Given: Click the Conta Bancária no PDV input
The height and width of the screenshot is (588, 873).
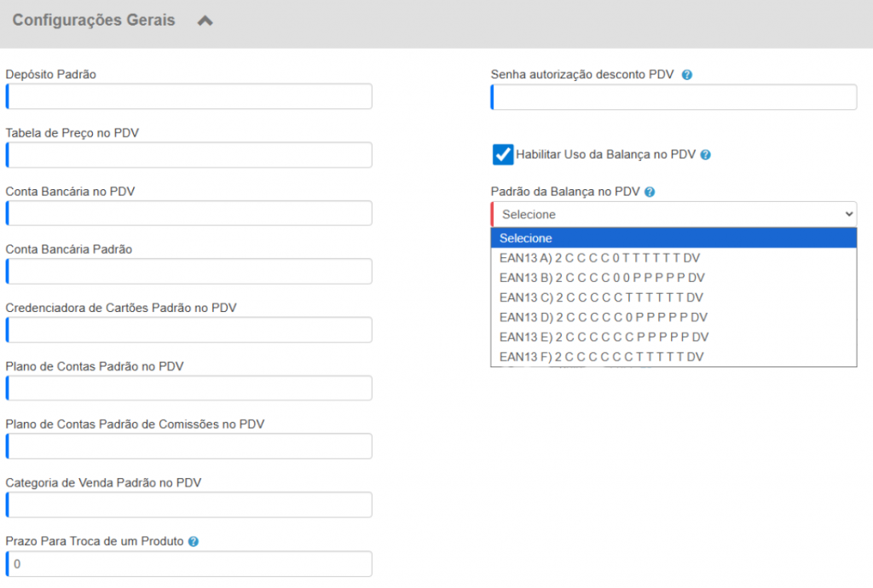Looking at the screenshot, I should coord(189,213).
